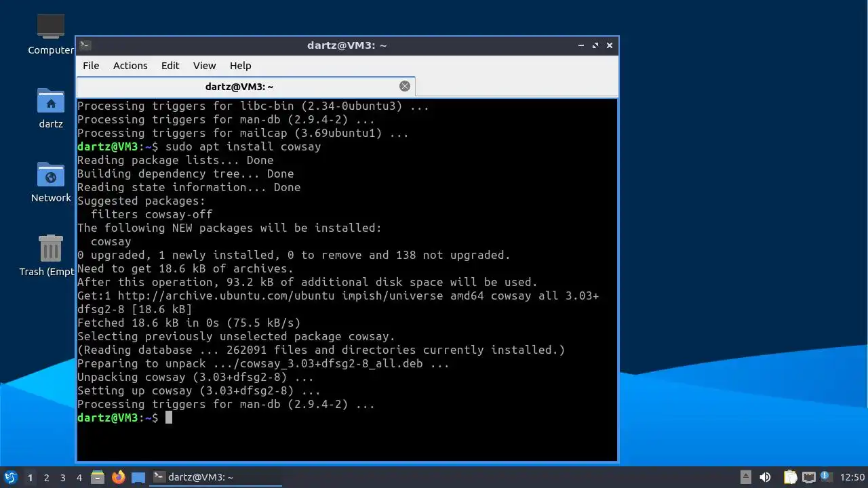Image resolution: width=868 pixels, height=488 pixels.
Task: Click the 'sudo apt install cowsay' command text
Action: click(x=243, y=146)
